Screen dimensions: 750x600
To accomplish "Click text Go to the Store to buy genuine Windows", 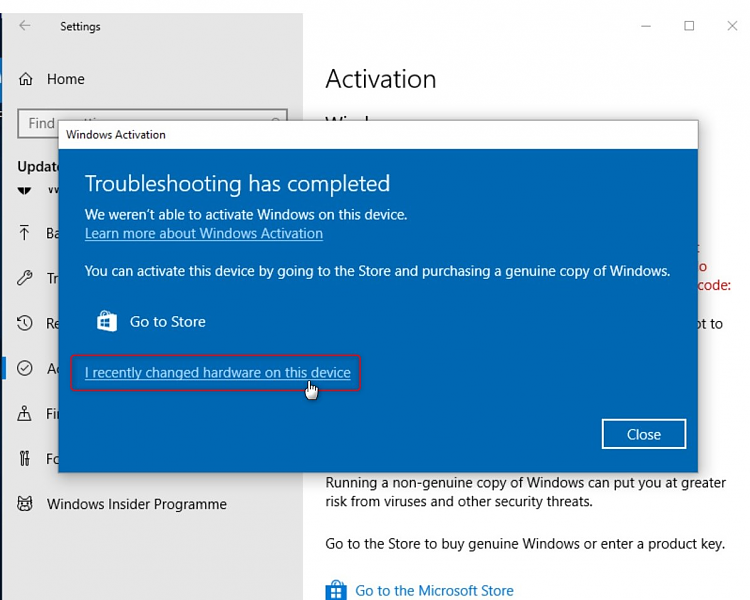I will (x=525, y=544).
